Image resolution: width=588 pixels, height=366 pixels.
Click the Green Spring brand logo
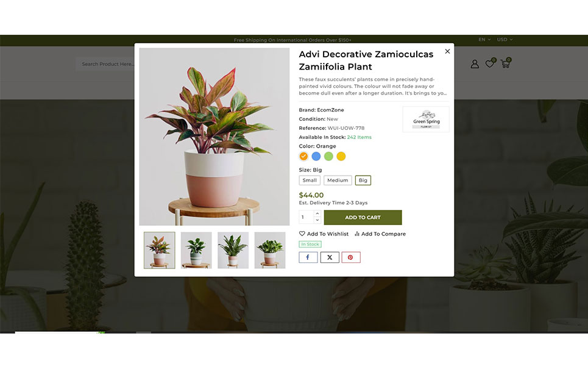426,120
